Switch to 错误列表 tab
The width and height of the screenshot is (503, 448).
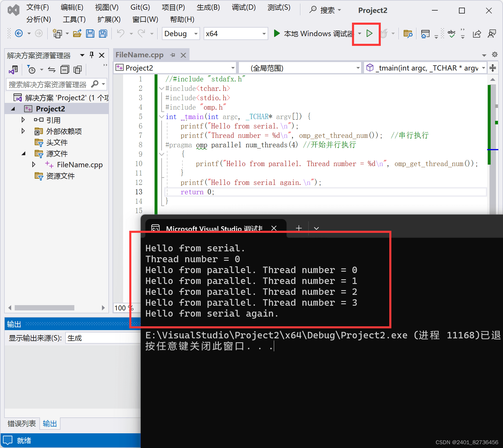(x=21, y=424)
